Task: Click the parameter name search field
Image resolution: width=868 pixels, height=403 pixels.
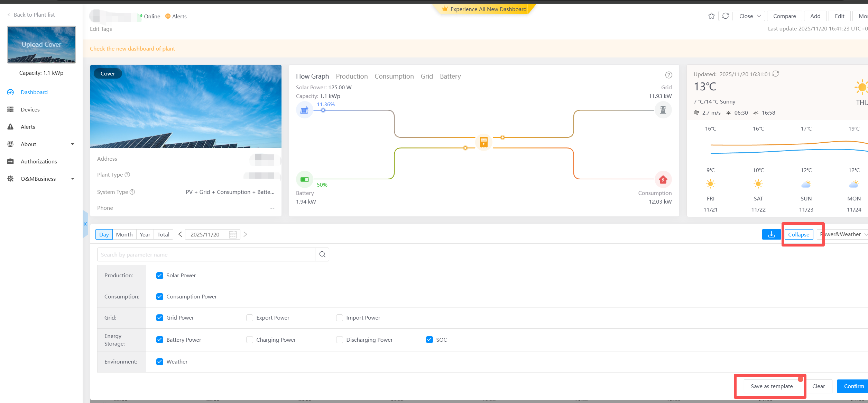Action: click(206, 254)
